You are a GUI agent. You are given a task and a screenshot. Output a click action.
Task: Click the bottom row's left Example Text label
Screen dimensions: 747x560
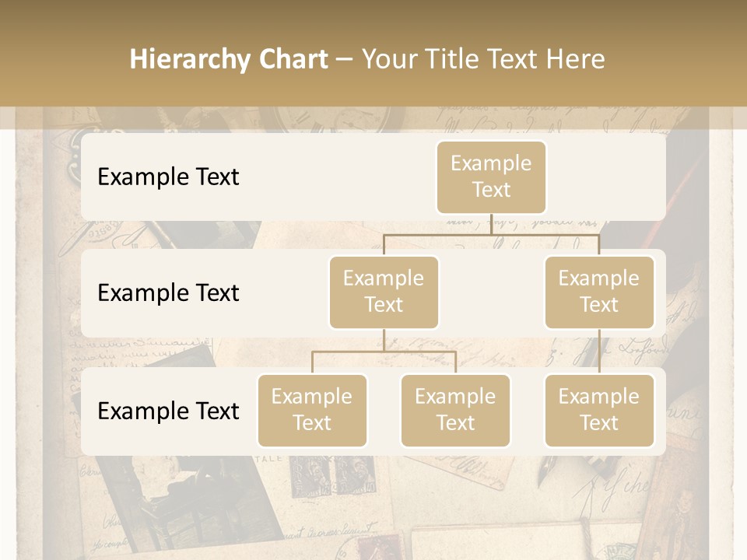(168, 411)
